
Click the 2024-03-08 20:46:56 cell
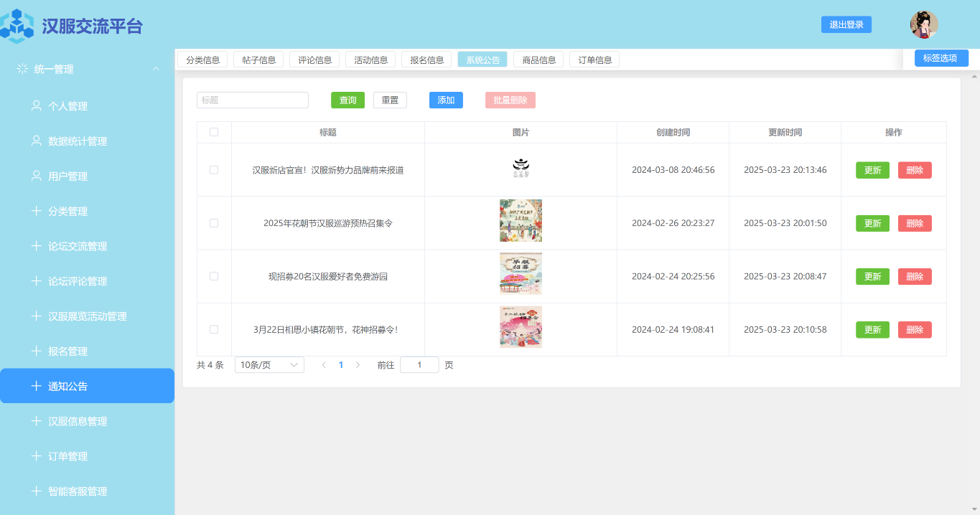click(x=673, y=170)
